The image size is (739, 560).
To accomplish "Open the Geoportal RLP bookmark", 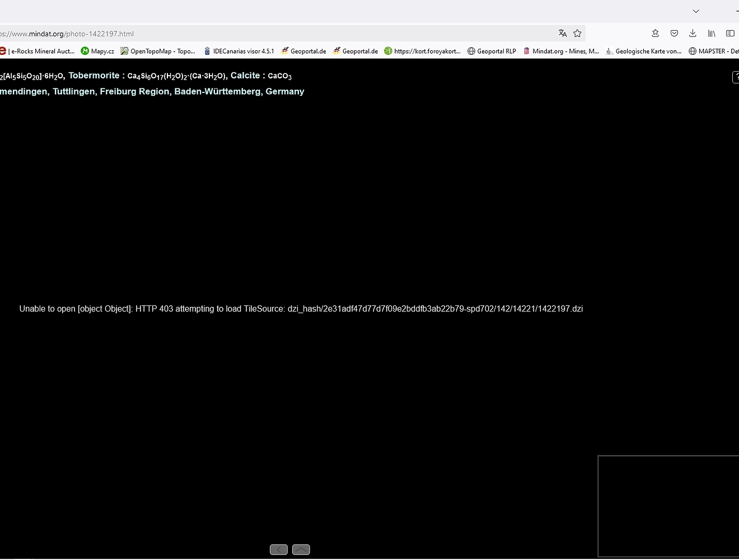I will pos(492,51).
